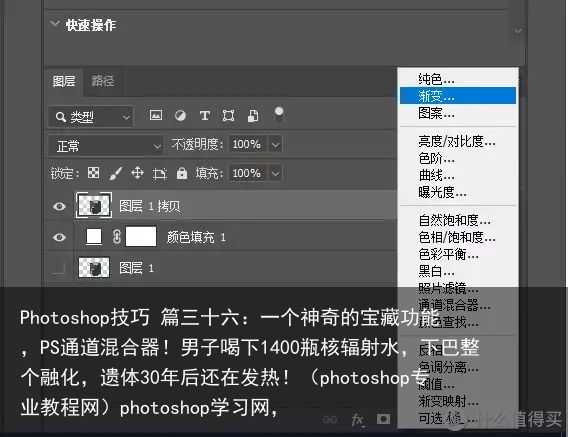568x437 pixels.
Task: Select the 颜色填充 1 layer mask thumbnail
Action: point(141,236)
